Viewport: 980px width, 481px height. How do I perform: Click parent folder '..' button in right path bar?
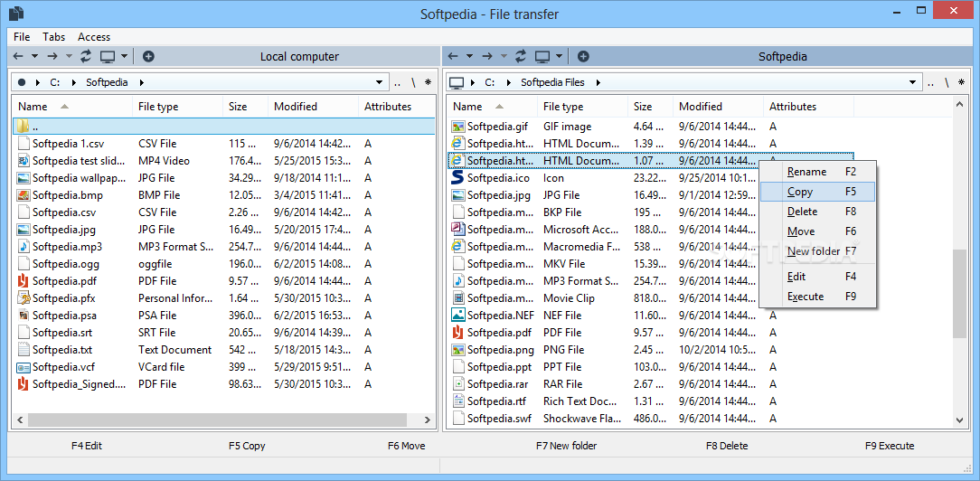coord(930,82)
